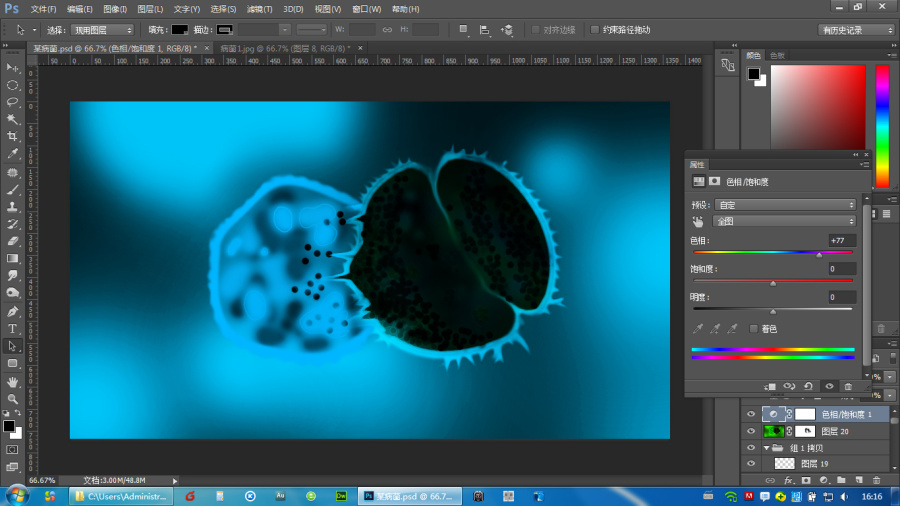Select the Clone Stamp tool
This screenshot has height=506, width=900.
pos(12,207)
